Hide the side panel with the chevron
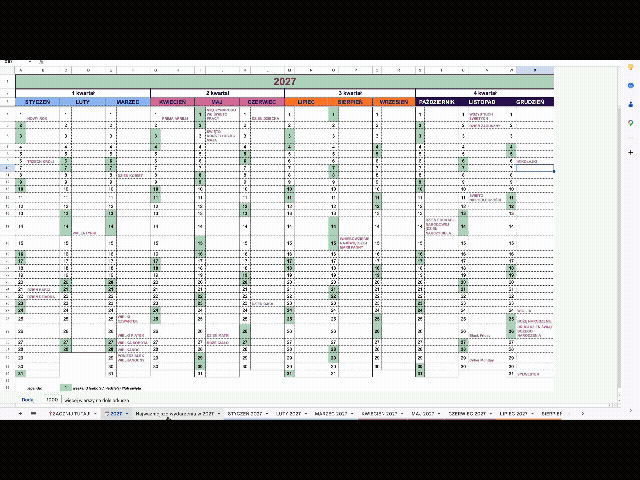 [x=631, y=411]
